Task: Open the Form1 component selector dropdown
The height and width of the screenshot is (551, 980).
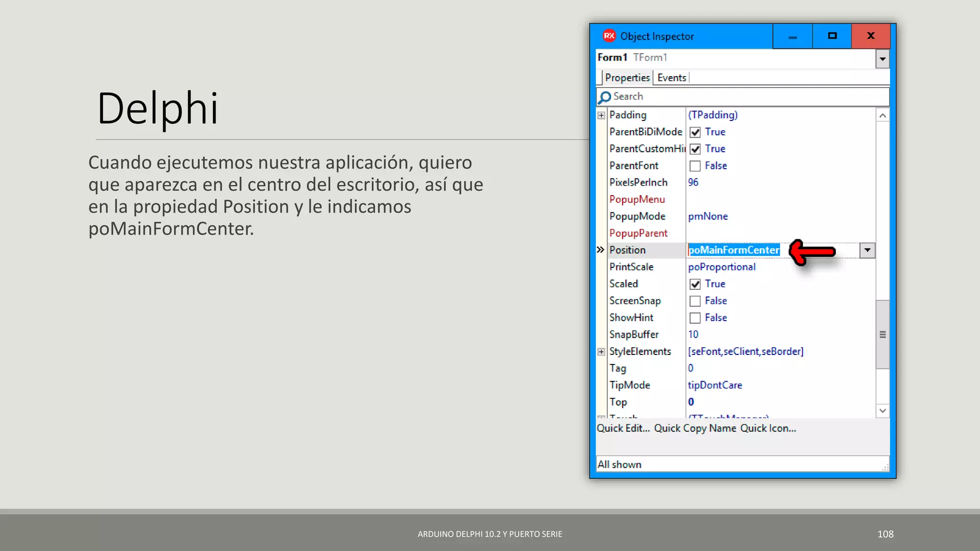Action: (x=882, y=59)
